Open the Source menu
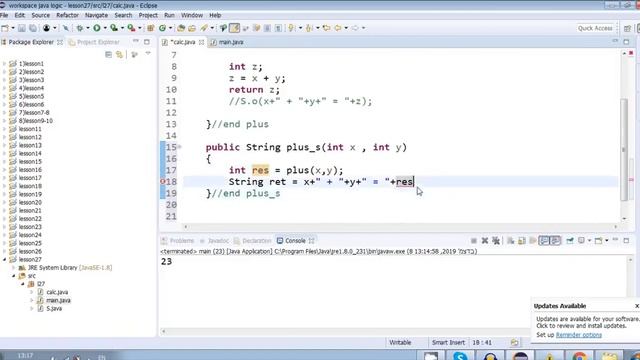 [x=40, y=15]
